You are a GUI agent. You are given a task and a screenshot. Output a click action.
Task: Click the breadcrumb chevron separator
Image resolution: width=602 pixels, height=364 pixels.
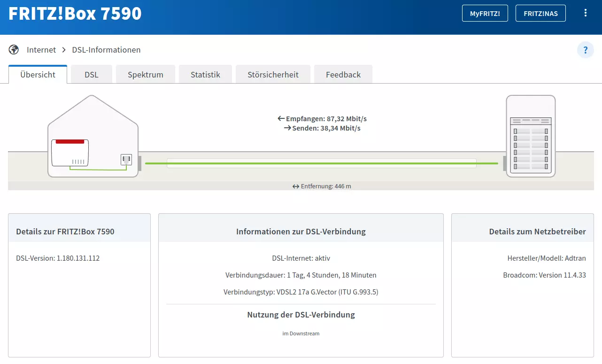(64, 50)
